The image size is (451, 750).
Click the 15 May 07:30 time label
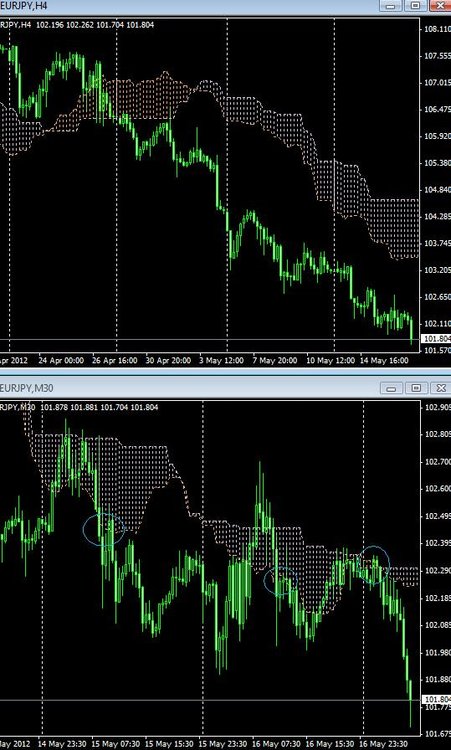[116, 744]
